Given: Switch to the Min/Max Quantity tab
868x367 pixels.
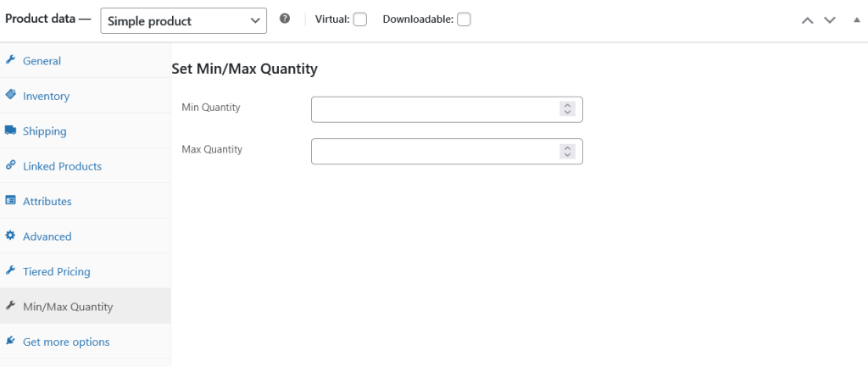Looking at the screenshot, I should click(x=68, y=307).
